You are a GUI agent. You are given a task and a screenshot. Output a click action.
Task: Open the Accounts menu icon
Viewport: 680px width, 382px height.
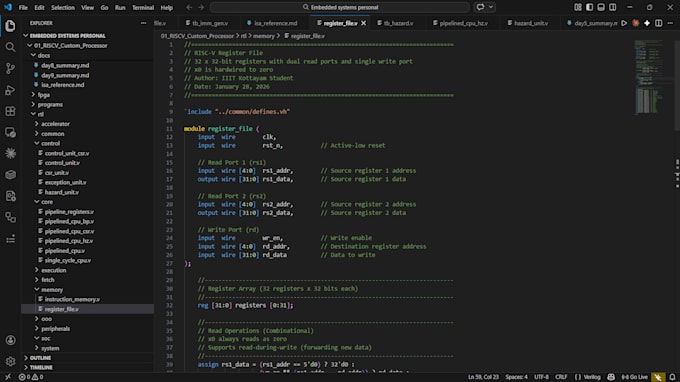point(10,340)
